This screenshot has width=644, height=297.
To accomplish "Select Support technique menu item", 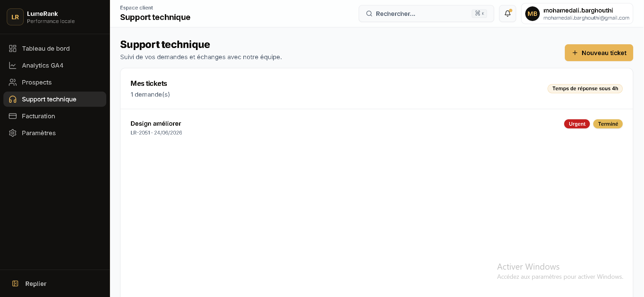I will pos(55,99).
